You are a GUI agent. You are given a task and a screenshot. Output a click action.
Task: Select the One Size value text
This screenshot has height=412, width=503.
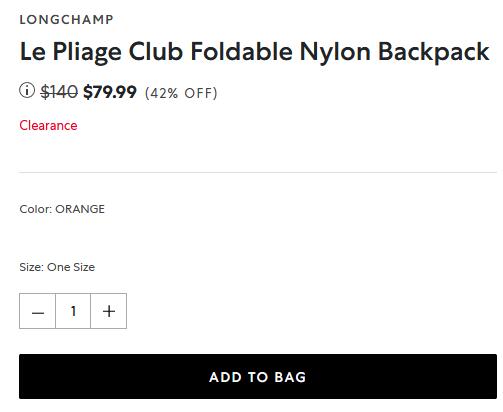click(71, 267)
